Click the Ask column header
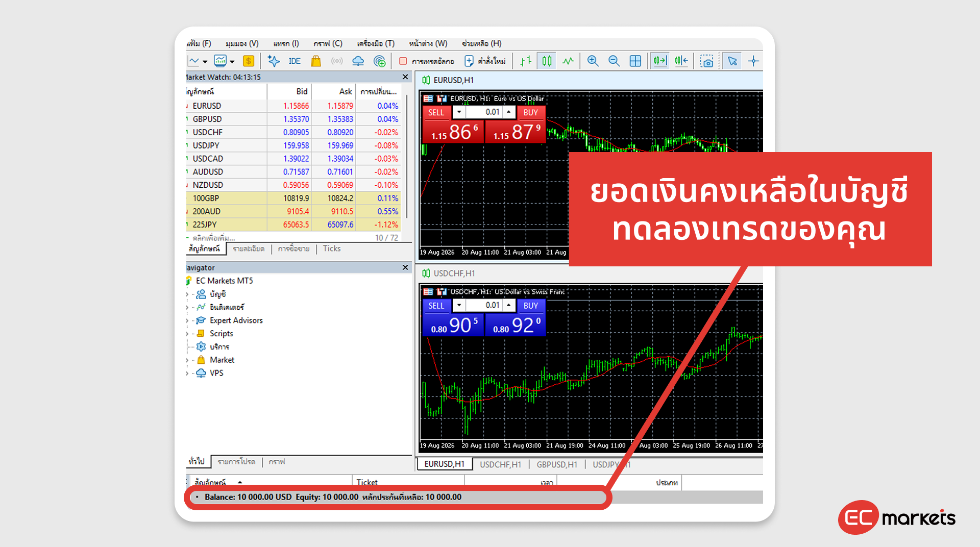 coord(334,91)
